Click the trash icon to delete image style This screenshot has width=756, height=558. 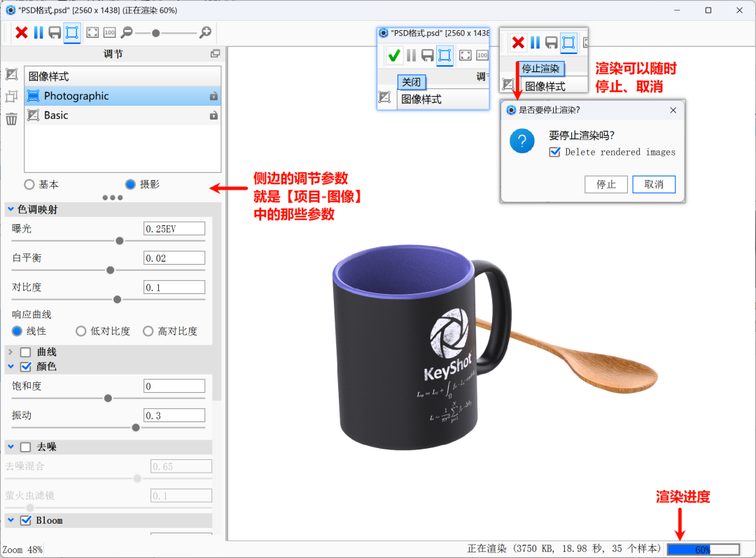click(12, 118)
